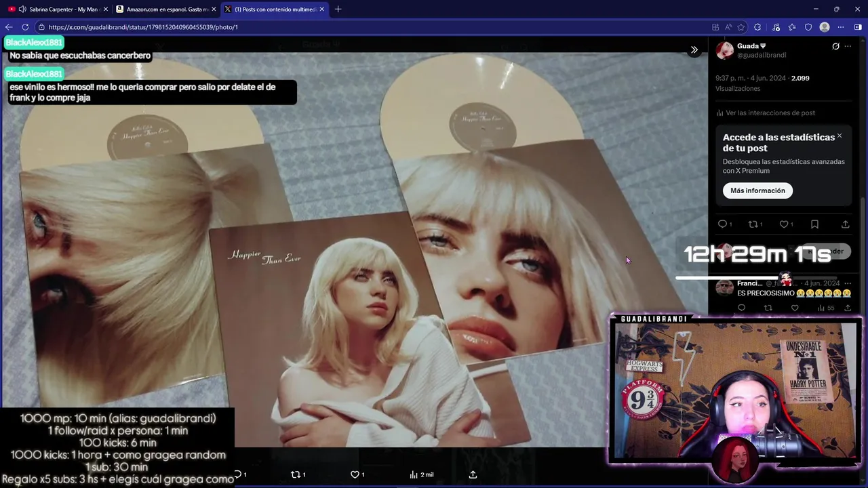The height and width of the screenshot is (488, 868).
Task: Switch to the Sabrina Carpenter YouTube tab
Action: [58, 9]
